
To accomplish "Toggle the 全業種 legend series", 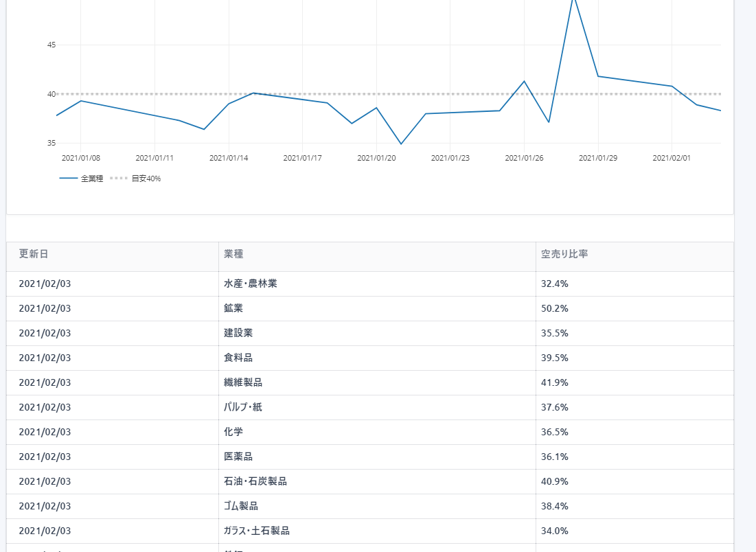I will [81, 179].
